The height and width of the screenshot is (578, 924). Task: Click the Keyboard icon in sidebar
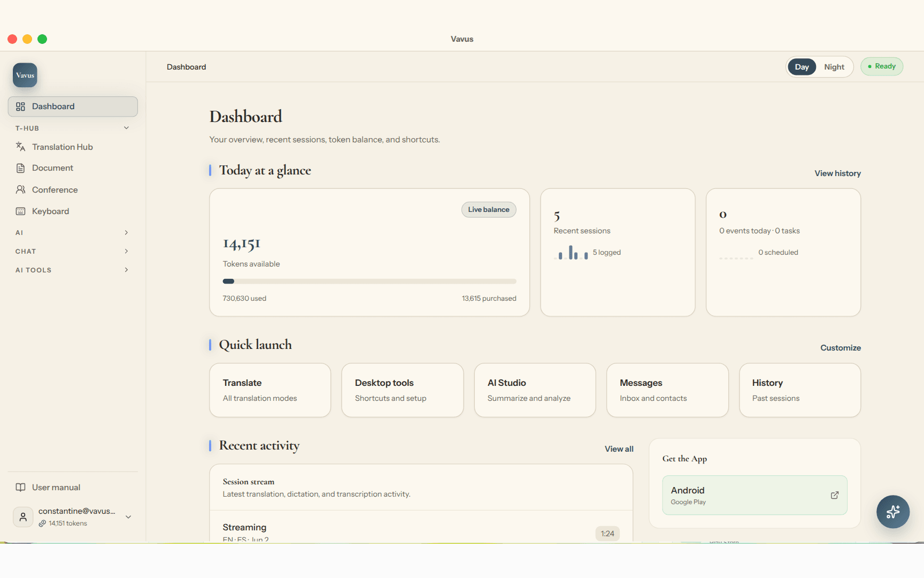tap(20, 211)
